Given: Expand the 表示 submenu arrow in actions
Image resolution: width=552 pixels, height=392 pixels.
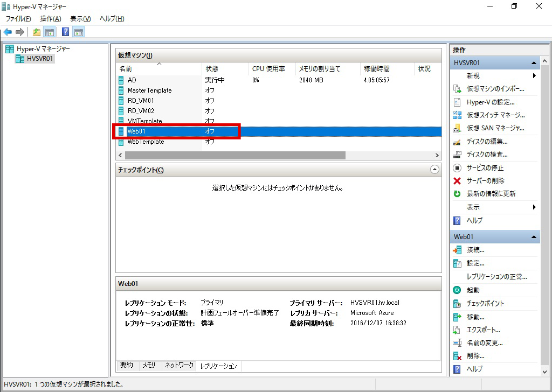Looking at the screenshot, I should tap(534, 207).
